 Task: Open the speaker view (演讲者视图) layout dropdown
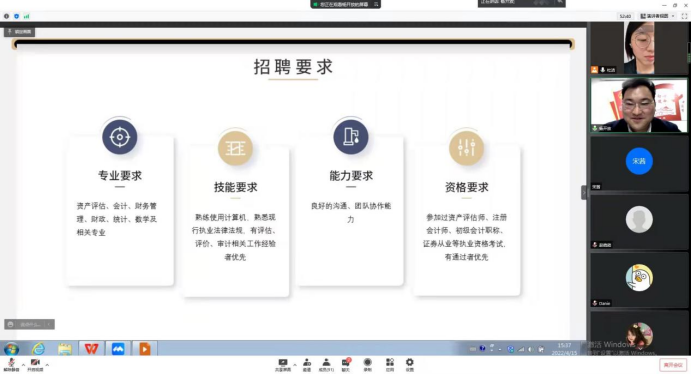658,16
